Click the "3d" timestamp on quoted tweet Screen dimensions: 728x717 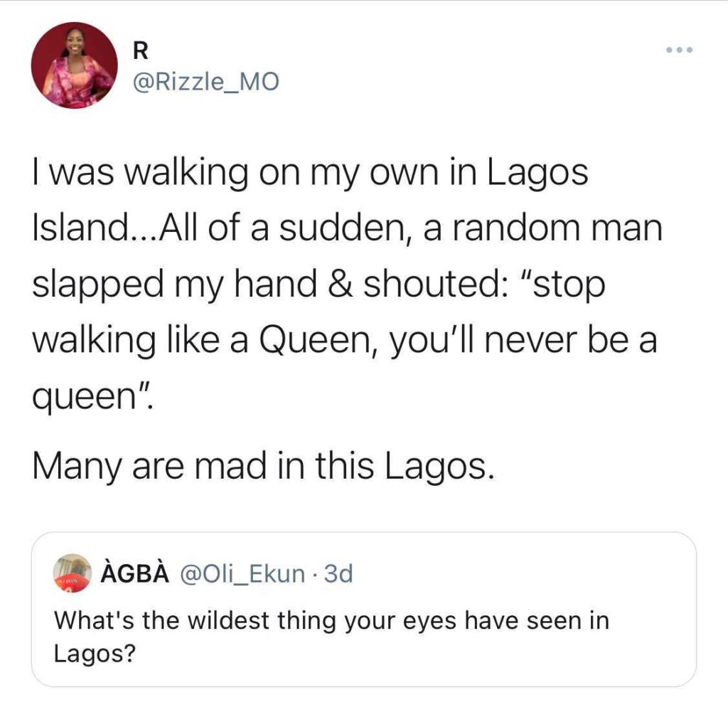click(x=338, y=573)
